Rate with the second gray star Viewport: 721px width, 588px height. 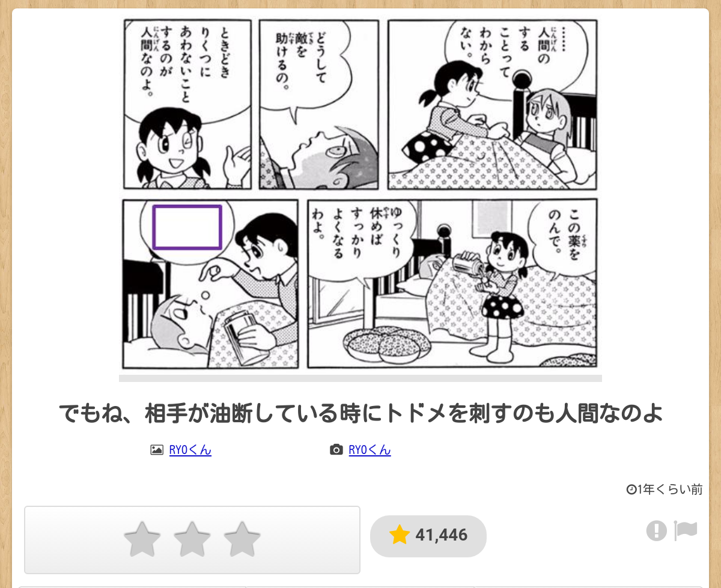click(x=192, y=539)
